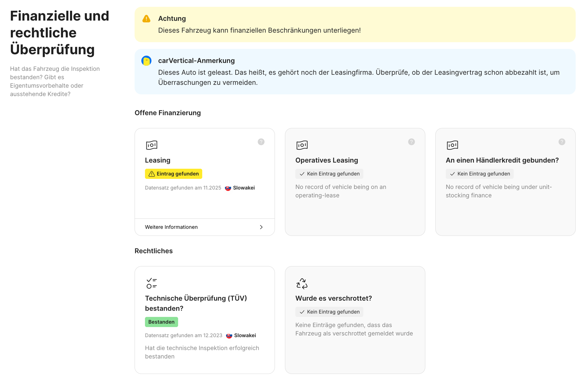Click the Finanzielle und rechtliche Überprüfung heading
This screenshot has height=380, width=588.
59,33
